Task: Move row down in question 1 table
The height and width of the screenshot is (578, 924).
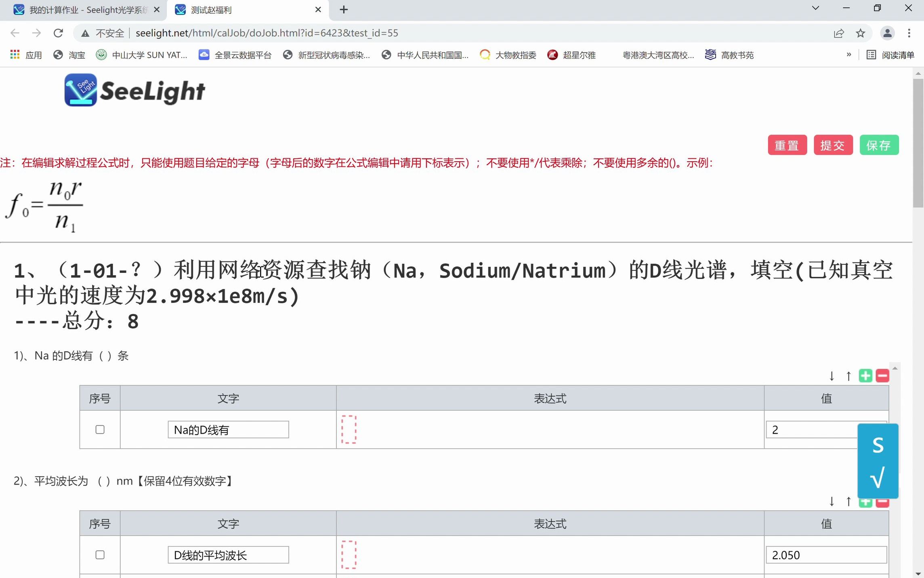Action: tap(832, 376)
